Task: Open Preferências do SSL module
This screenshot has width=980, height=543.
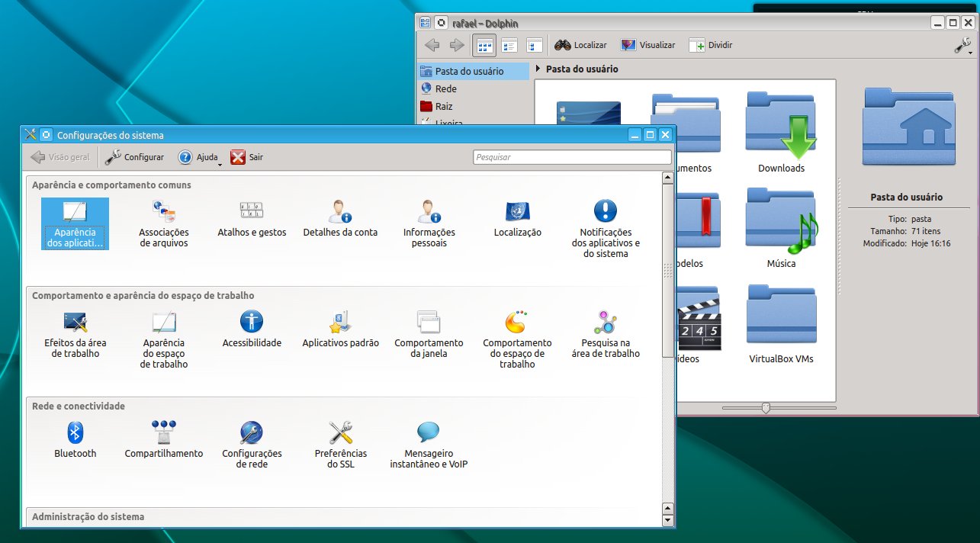Action: pos(340,445)
